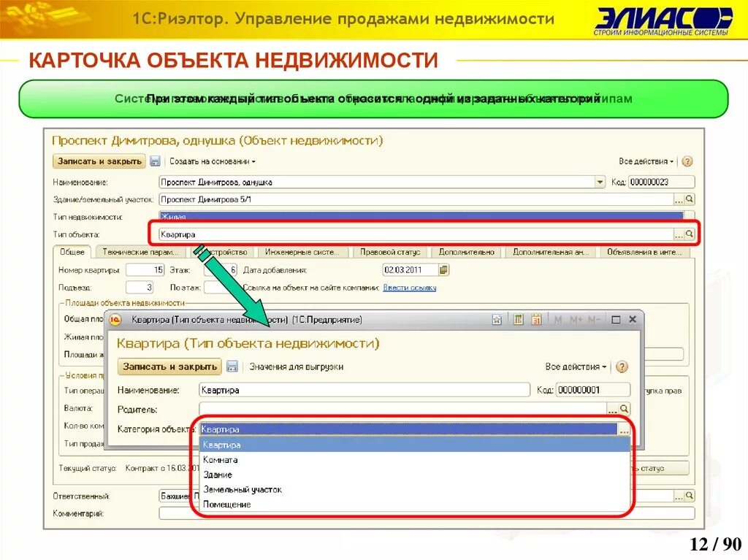Click Записать и закрыть in main form
Screen dimensions: 748x560
click(99, 161)
